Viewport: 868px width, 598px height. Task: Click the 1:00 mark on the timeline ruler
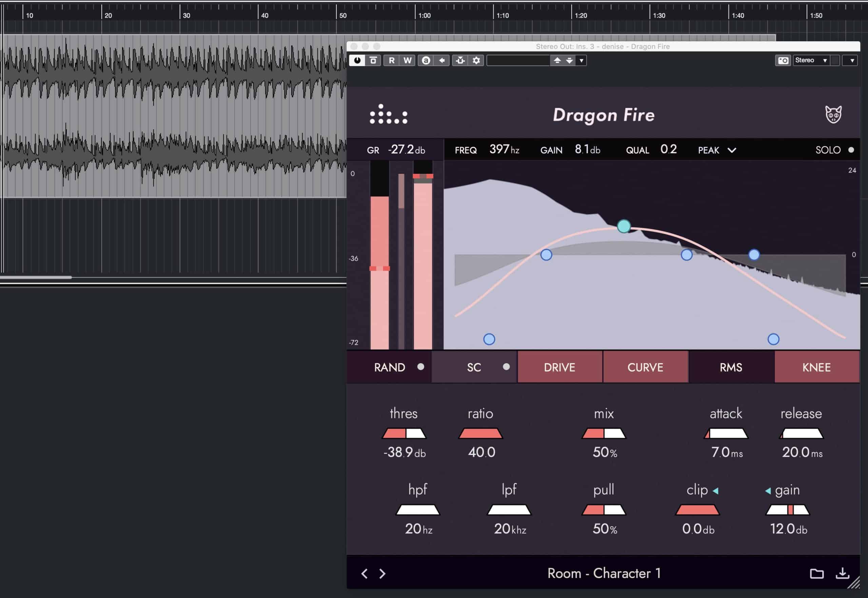click(x=425, y=15)
